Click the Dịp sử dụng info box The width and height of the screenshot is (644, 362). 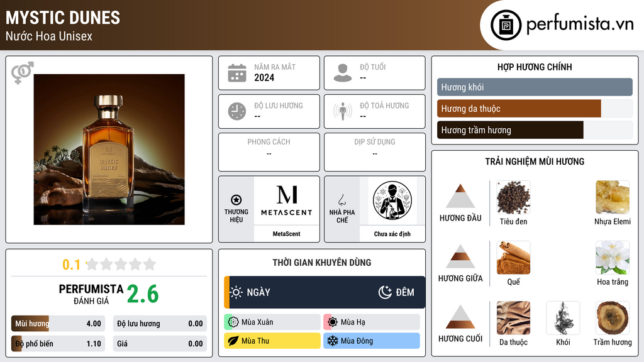(x=375, y=152)
